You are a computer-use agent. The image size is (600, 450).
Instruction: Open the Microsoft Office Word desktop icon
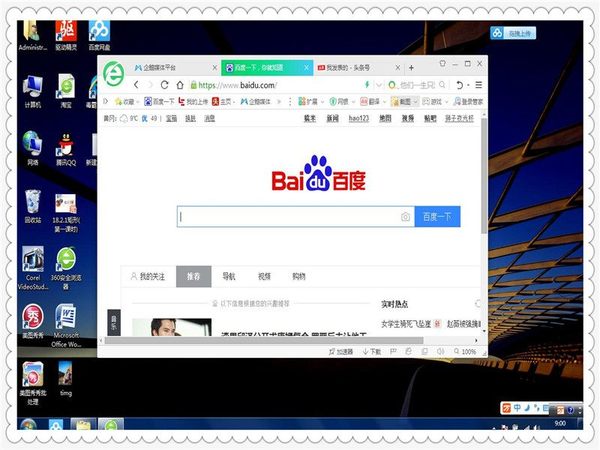coord(66,326)
